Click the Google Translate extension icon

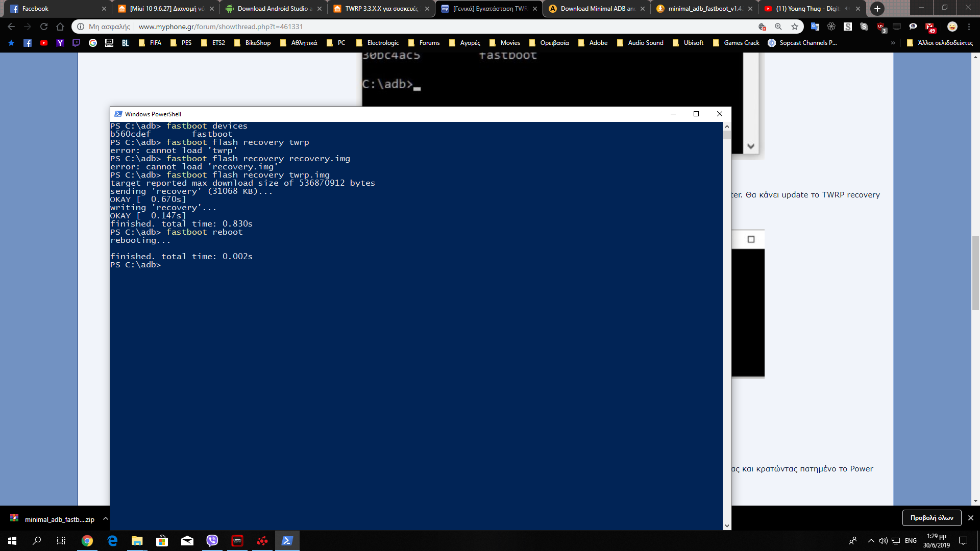(815, 27)
